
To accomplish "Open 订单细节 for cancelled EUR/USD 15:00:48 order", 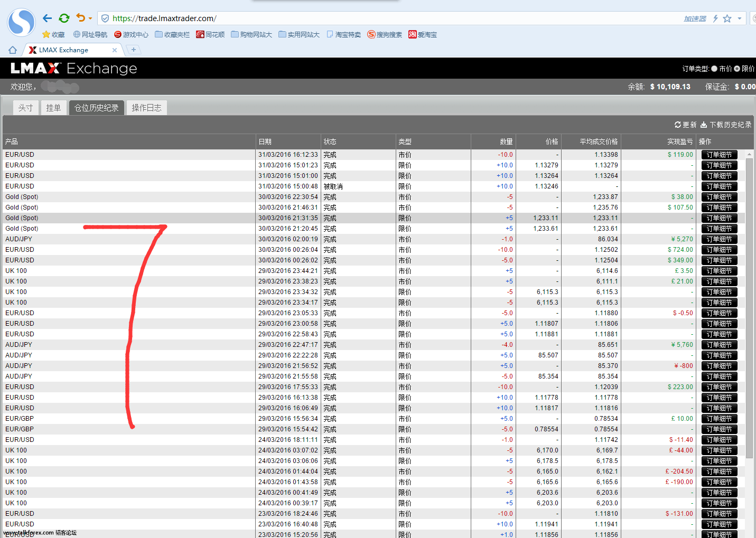I will click(x=719, y=186).
